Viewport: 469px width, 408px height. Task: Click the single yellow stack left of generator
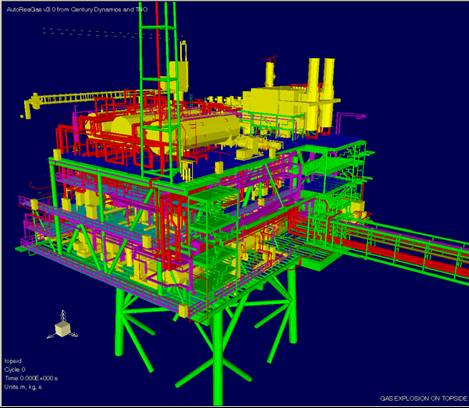(270, 75)
